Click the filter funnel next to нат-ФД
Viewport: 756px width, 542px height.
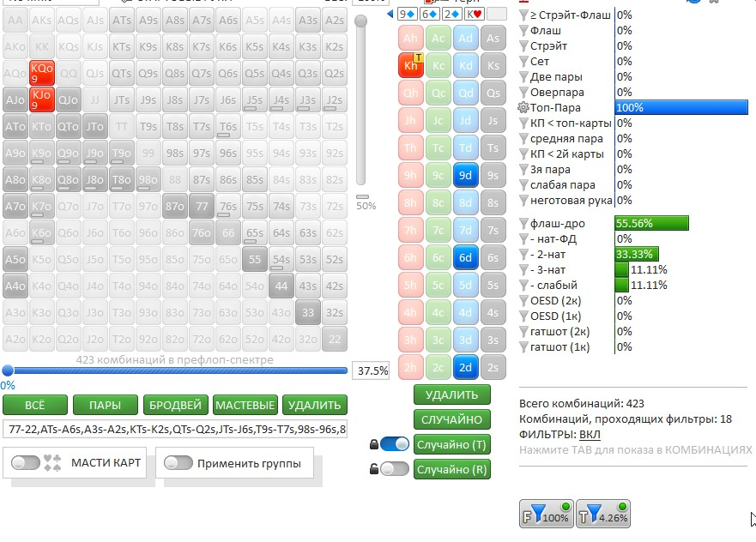coord(523,239)
